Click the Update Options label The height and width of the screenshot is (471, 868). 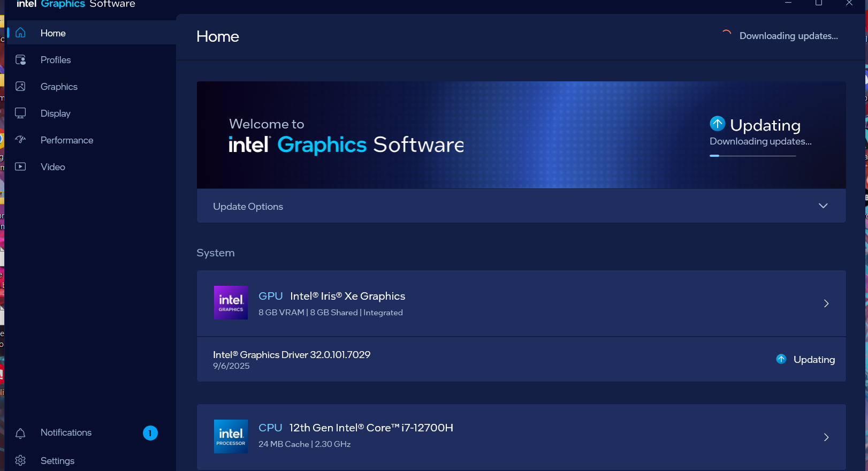[x=248, y=207]
